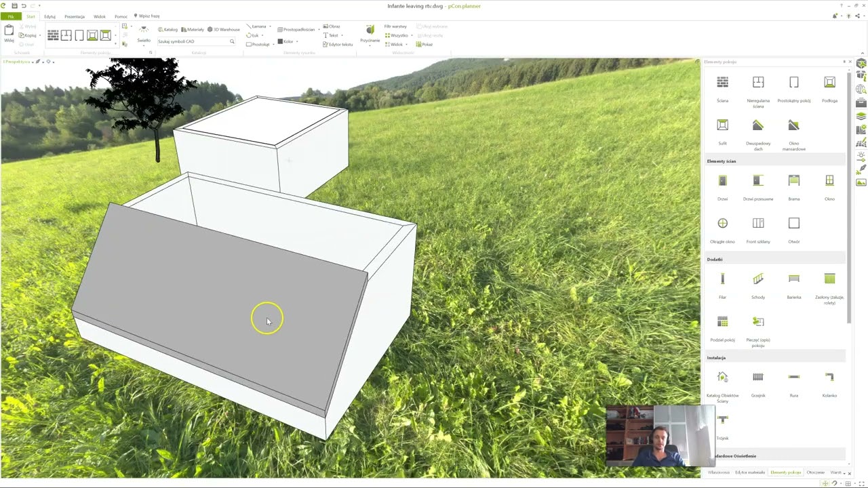The image size is (868, 488).
Task: Pin the Elementy pokoju panel
Action: click(x=844, y=62)
